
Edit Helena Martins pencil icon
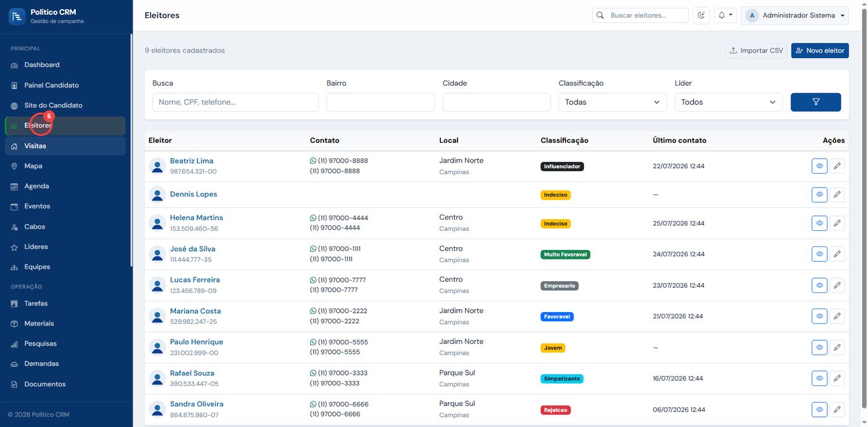(837, 223)
